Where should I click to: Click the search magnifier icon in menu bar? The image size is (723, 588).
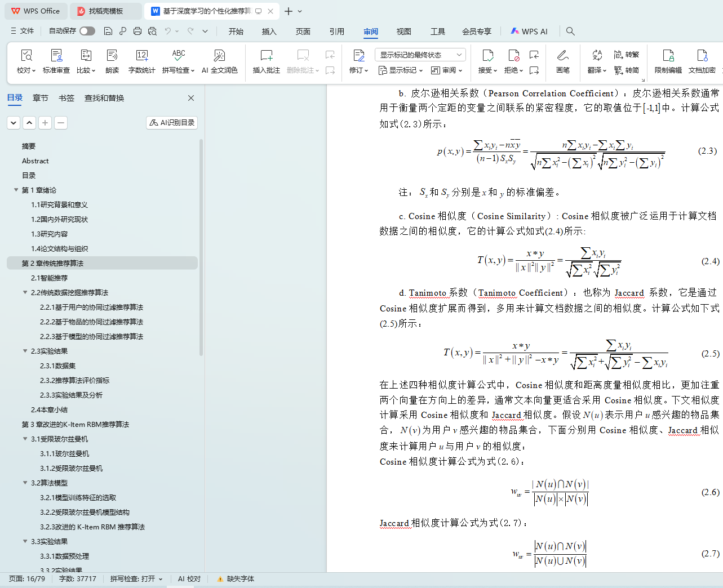[570, 32]
